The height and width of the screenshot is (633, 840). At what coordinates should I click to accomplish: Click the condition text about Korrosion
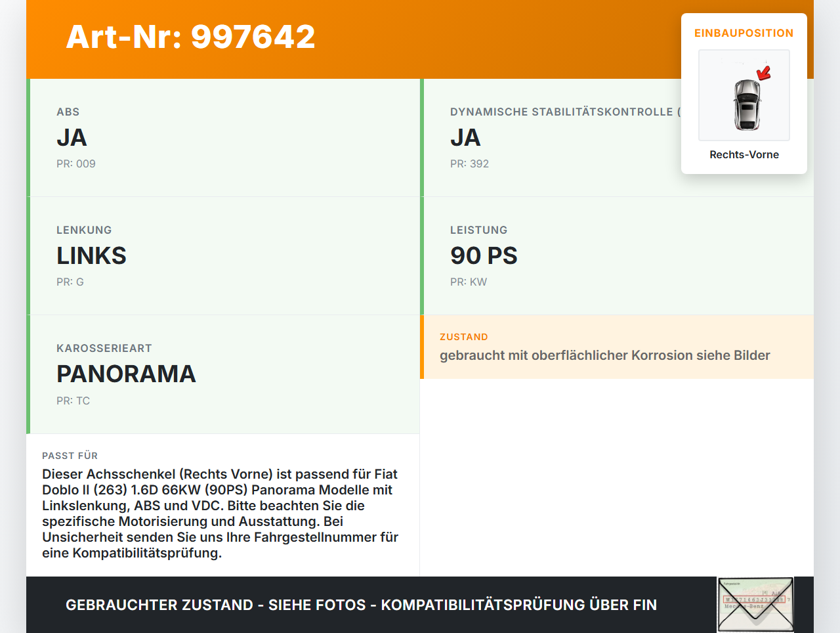[605, 355]
